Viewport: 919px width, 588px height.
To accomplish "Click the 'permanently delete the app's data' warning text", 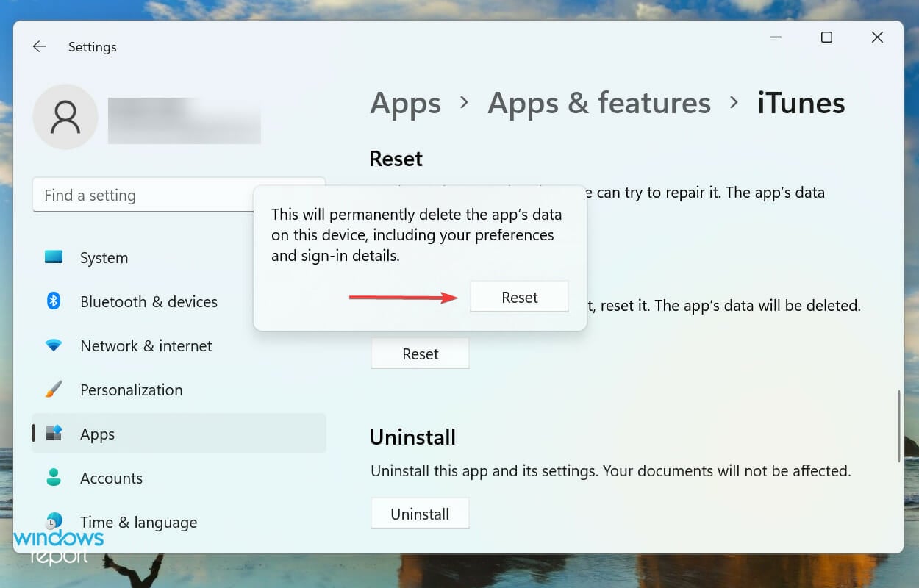I will pos(416,235).
